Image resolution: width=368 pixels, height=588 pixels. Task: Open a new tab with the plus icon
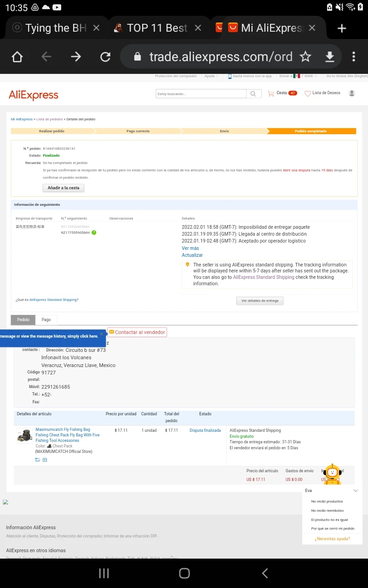tap(341, 28)
